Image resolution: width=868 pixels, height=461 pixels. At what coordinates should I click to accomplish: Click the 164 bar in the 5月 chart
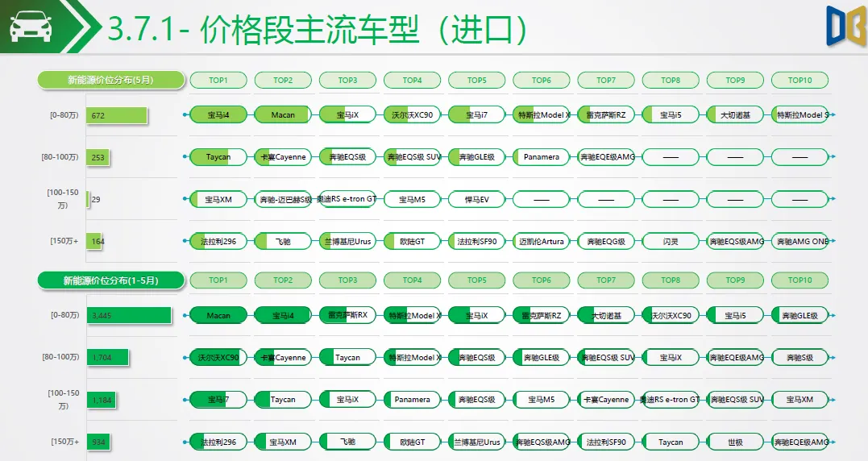94,241
